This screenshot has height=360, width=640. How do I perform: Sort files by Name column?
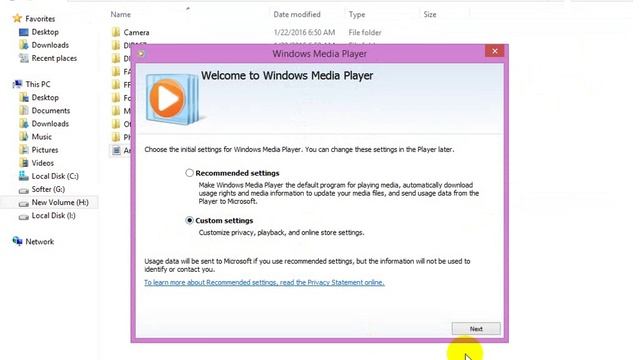[x=121, y=14]
